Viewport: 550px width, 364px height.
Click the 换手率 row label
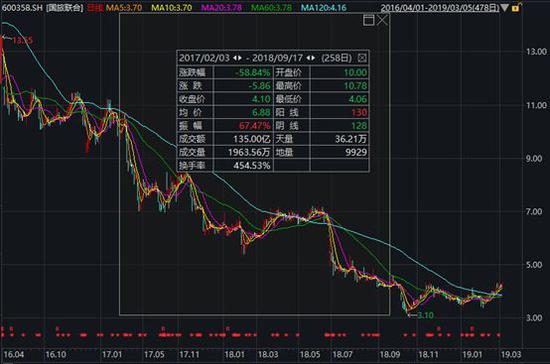[192, 166]
